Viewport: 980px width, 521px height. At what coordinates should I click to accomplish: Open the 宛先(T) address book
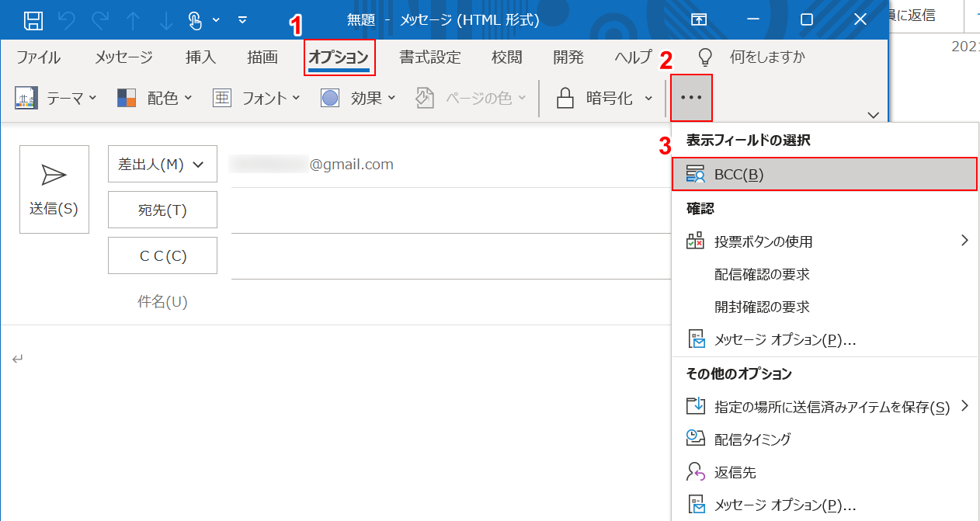[x=162, y=210]
